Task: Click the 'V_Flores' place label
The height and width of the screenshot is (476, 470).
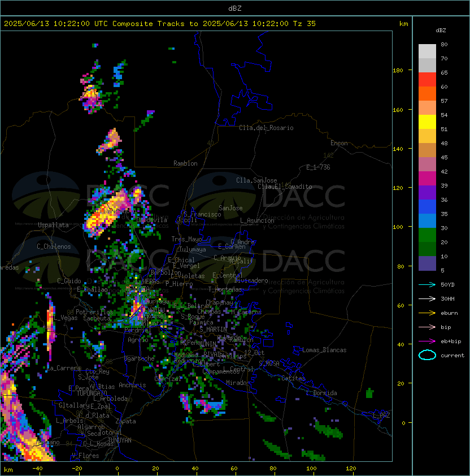Action: 85,456
